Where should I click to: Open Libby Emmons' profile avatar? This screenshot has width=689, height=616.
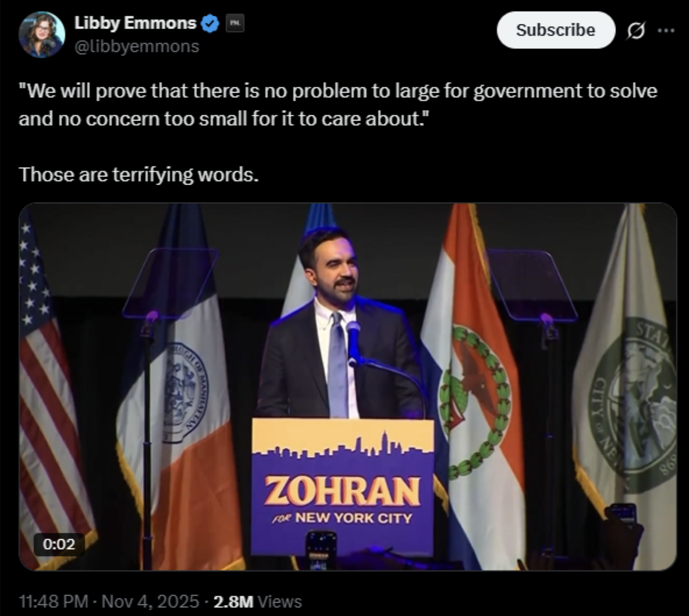coord(41,34)
